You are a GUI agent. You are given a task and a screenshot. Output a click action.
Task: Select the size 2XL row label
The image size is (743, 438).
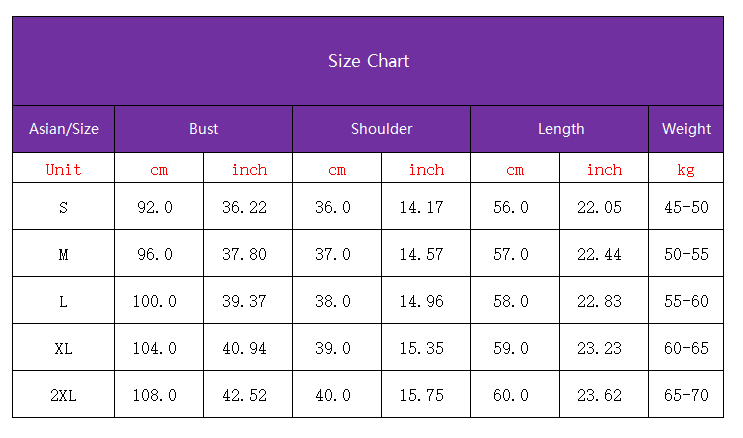point(64,395)
